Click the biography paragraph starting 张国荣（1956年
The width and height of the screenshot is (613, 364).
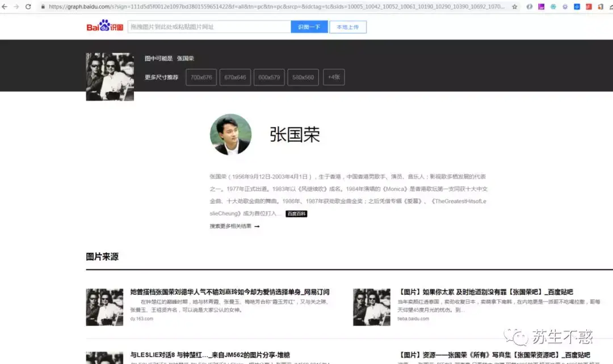(x=349, y=195)
